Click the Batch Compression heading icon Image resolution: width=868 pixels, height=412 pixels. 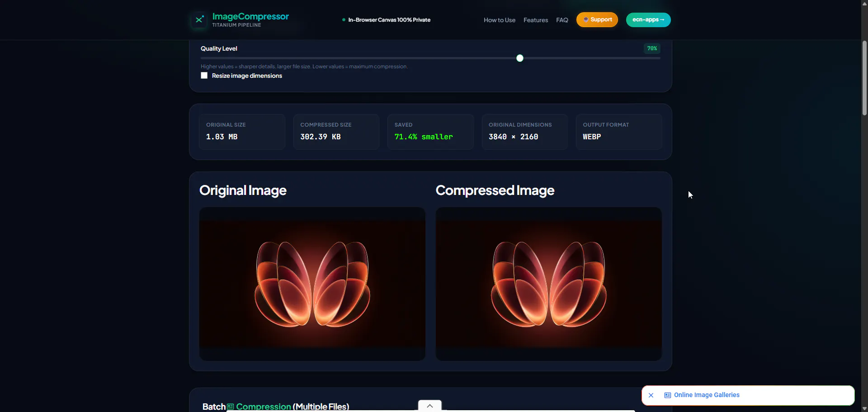[231, 407]
